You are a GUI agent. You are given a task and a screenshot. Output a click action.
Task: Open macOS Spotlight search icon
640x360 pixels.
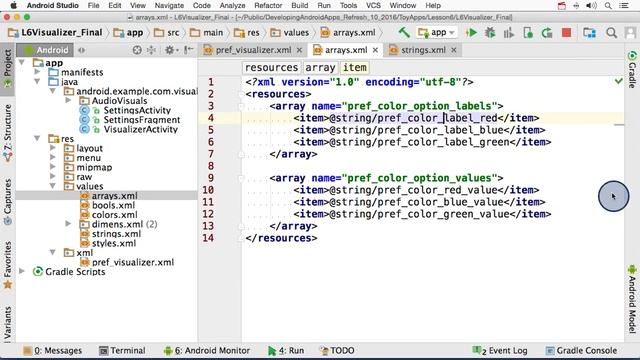[x=608, y=6]
